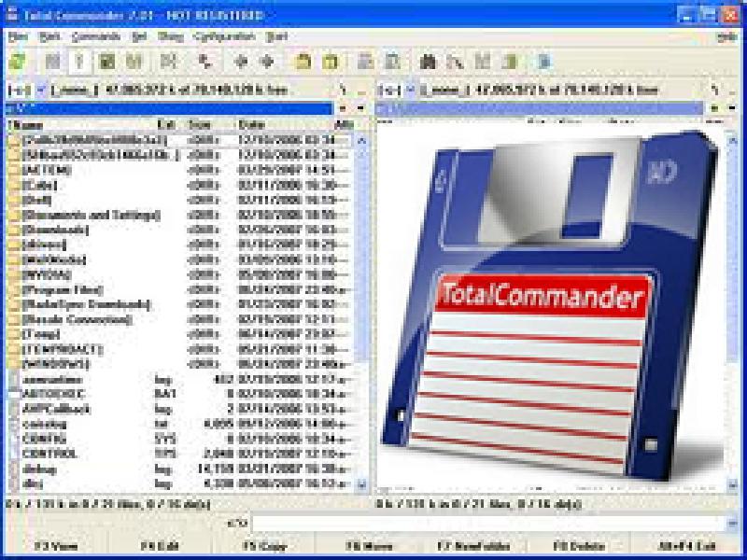Open the Start menu in menu bar
The width and height of the screenshot is (747, 560).
coord(277,36)
